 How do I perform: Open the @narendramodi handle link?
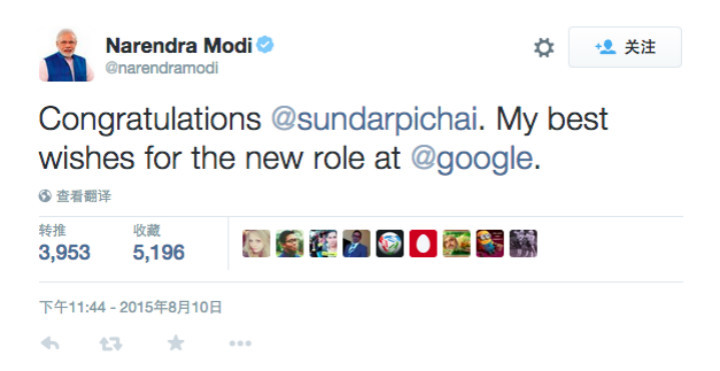(162, 68)
